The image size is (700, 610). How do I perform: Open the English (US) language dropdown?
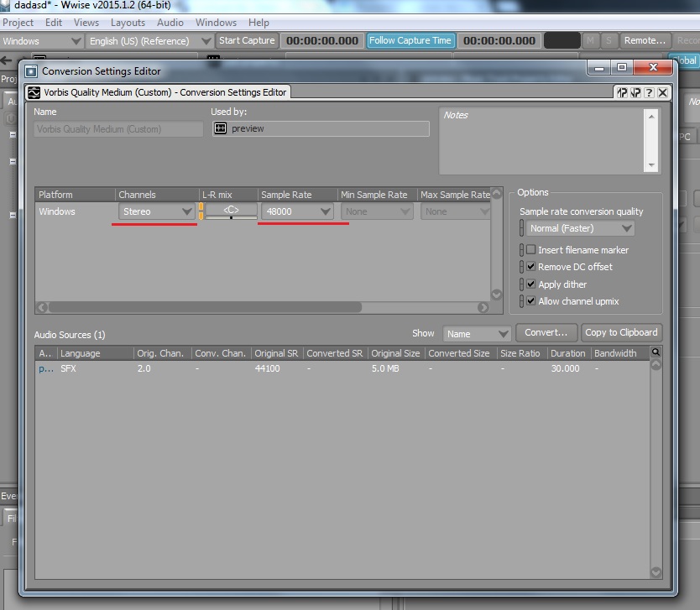click(149, 41)
